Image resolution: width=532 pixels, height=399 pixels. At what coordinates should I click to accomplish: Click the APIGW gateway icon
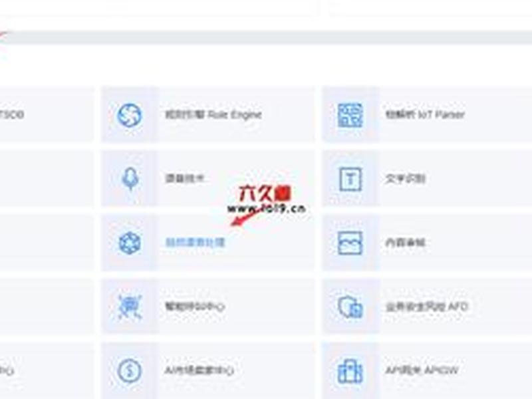[350, 371]
